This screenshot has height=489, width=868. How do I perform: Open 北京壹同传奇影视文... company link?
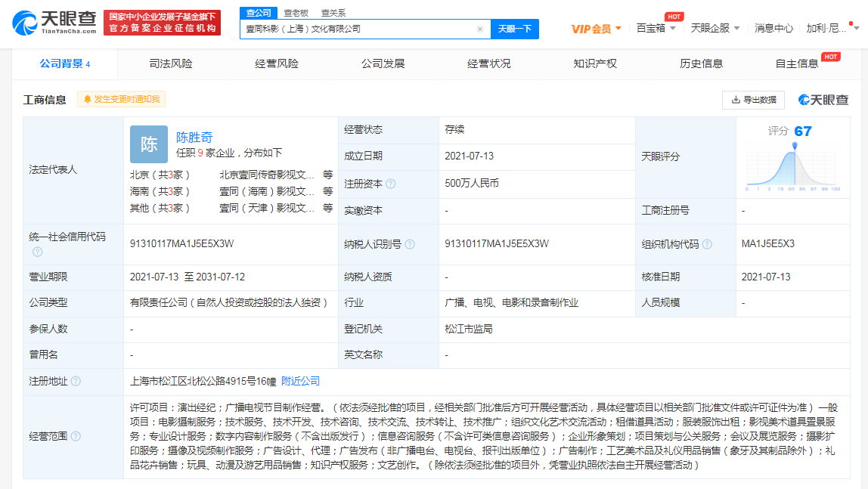[x=267, y=175]
